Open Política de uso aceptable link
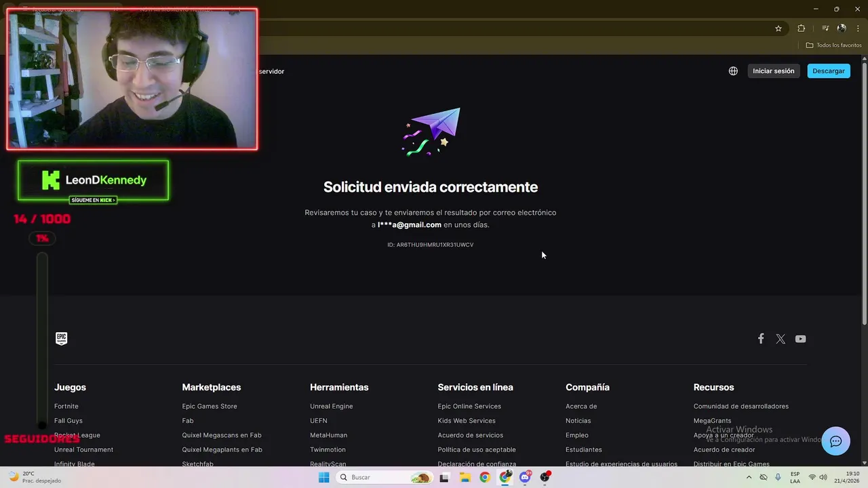Viewport: 868px width, 488px height. [x=477, y=449]
